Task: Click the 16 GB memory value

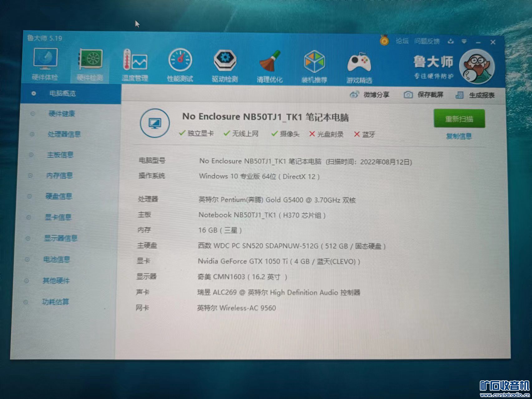Action: [x=220, y=230]
